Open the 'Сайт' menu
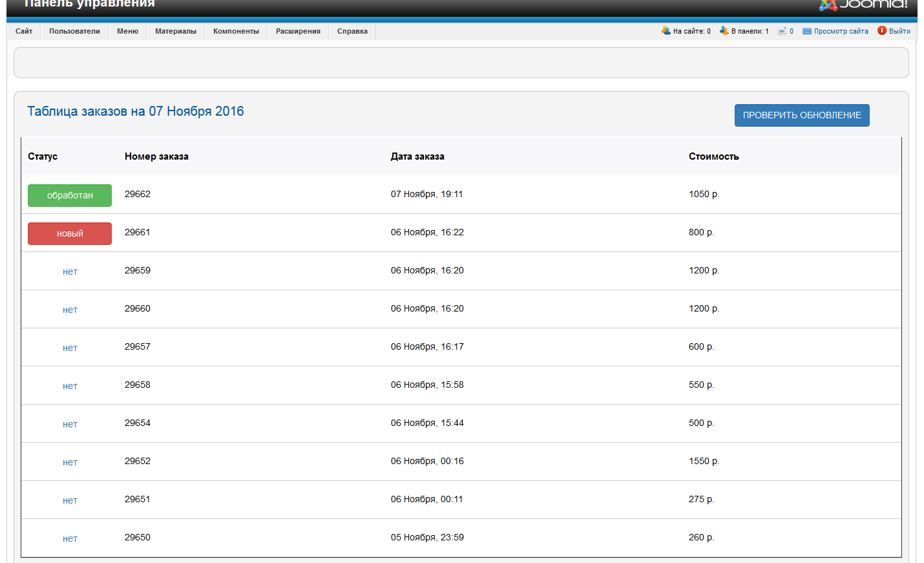The image size is (924, 563). click(24, 31)
